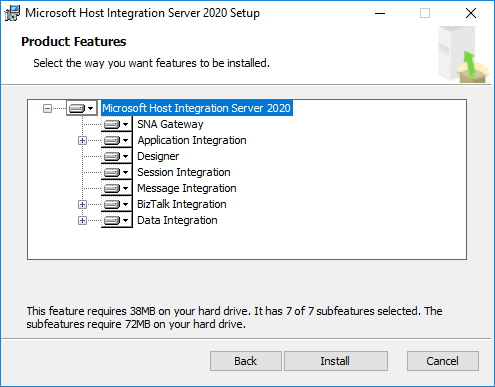Open install-state dropdown for Data Integration

click(117, 220)
